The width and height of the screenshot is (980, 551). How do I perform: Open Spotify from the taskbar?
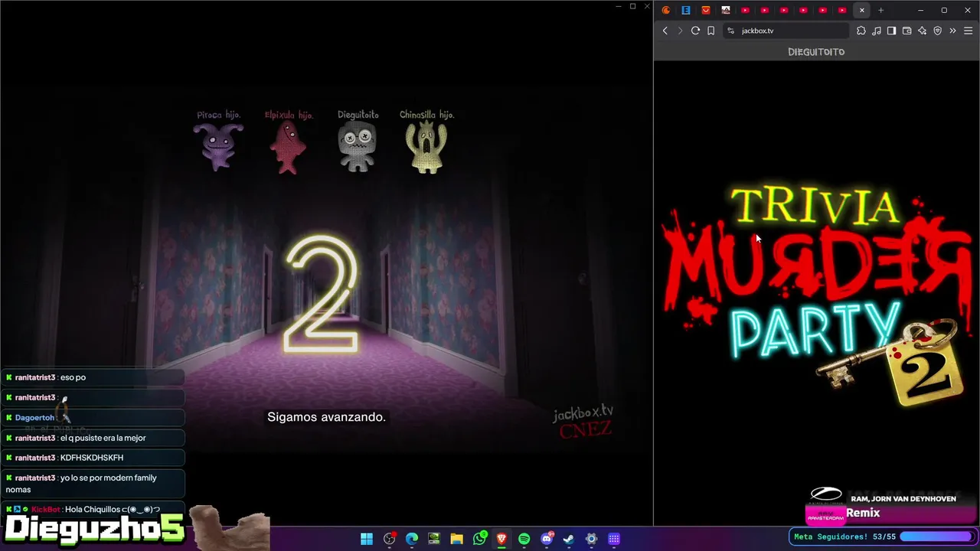tap(524, 539)
